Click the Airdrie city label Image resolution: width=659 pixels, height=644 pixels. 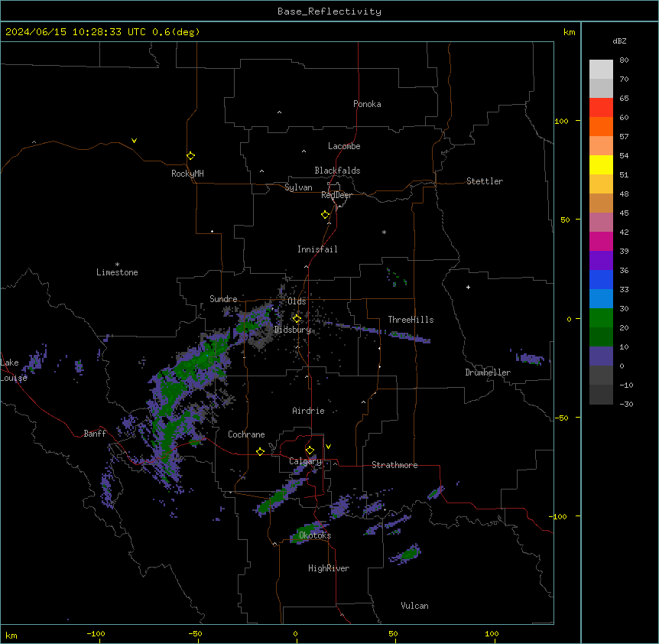click(x=309, y=411)
